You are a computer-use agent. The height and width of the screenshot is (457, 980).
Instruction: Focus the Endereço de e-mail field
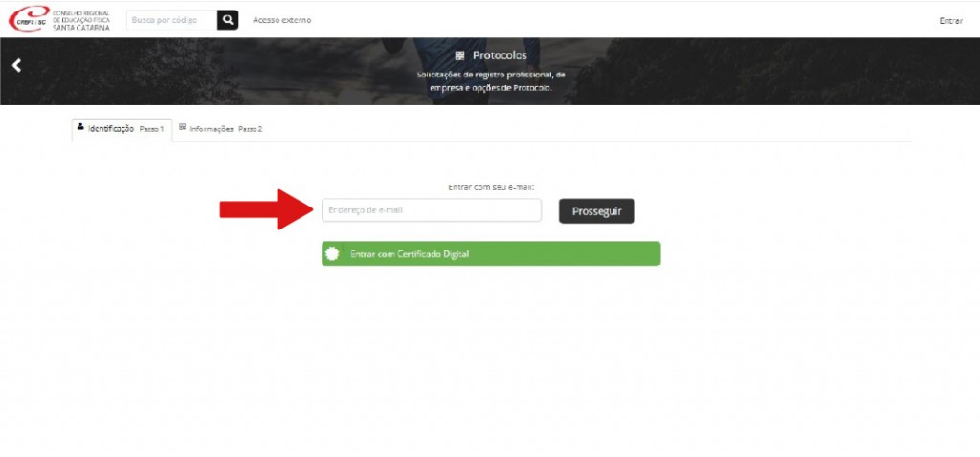click(x=432, y=210)
